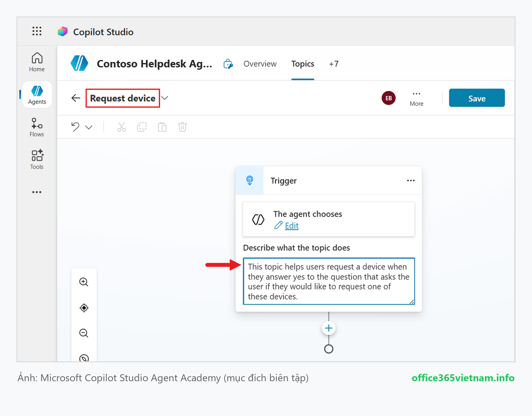Click the Edit link for the trigger
Viewport: 532px width, 416px height.
pyautogui.click(x=291, y=226)
